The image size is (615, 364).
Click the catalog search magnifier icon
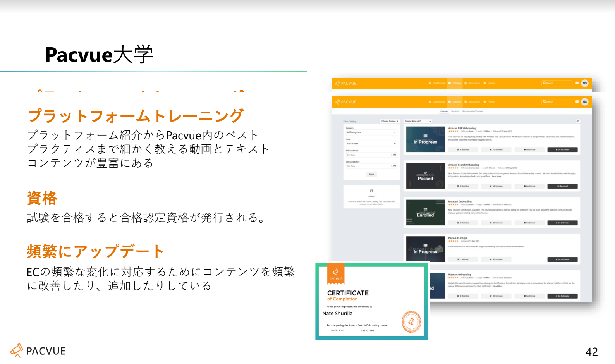[578, 121]
